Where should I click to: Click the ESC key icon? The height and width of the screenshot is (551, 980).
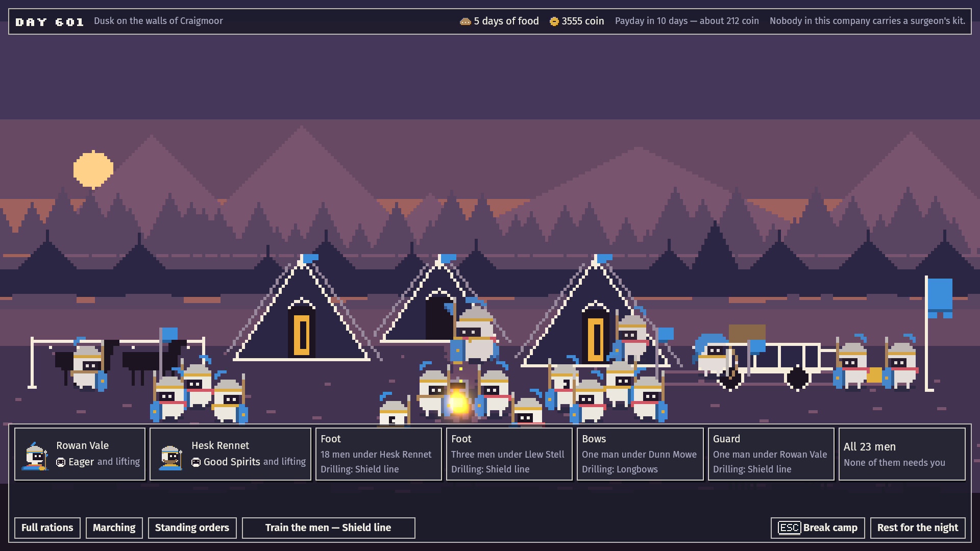pos(789,528)
